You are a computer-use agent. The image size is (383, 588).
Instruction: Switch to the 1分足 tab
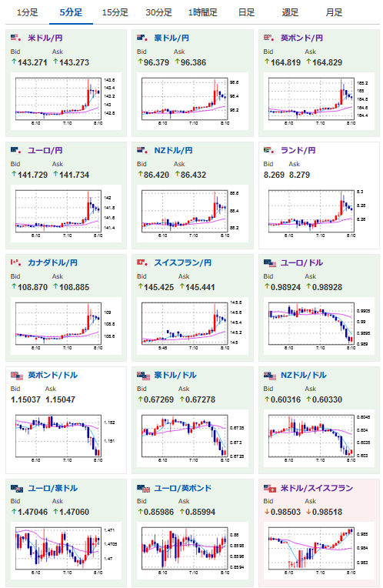point(28,12)
